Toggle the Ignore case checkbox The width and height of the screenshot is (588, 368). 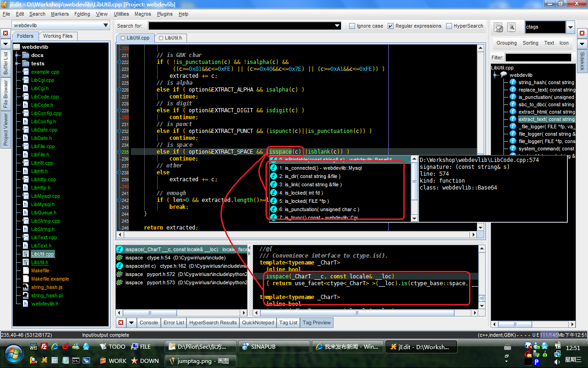pyautogui.click(x=352, y=26)
